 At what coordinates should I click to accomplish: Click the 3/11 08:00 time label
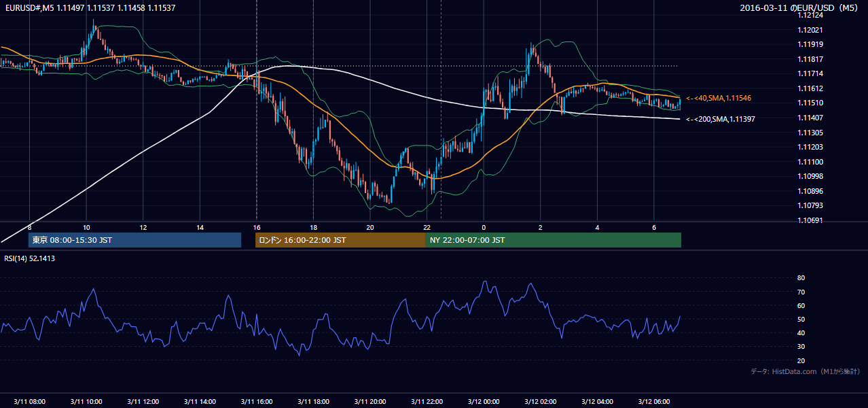(29, 401)
